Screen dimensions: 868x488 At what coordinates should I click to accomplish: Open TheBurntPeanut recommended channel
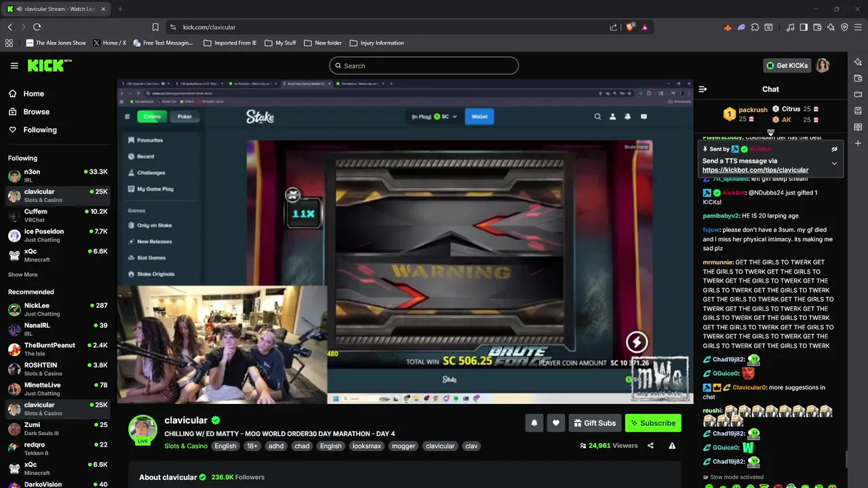click(x=58, y=349)
